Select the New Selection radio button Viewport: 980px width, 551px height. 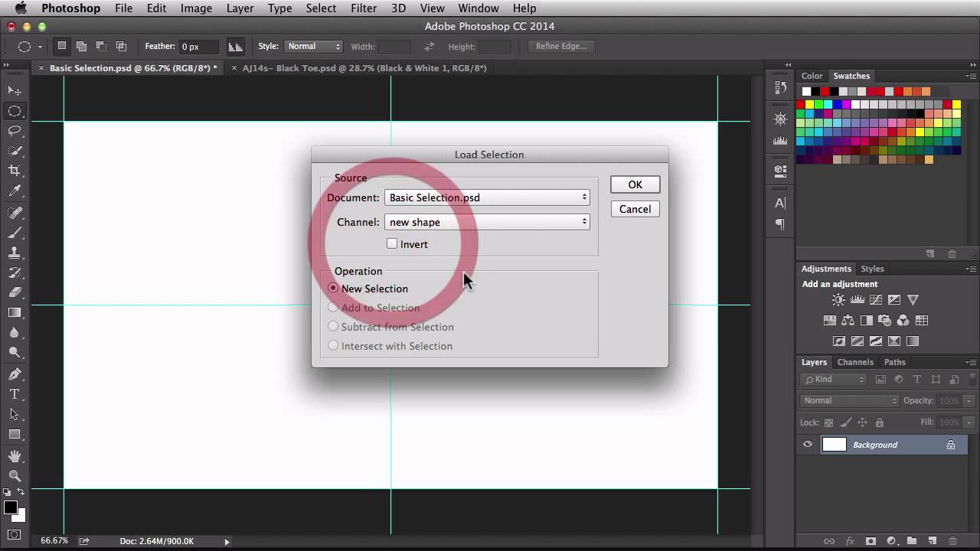[333, 288]
